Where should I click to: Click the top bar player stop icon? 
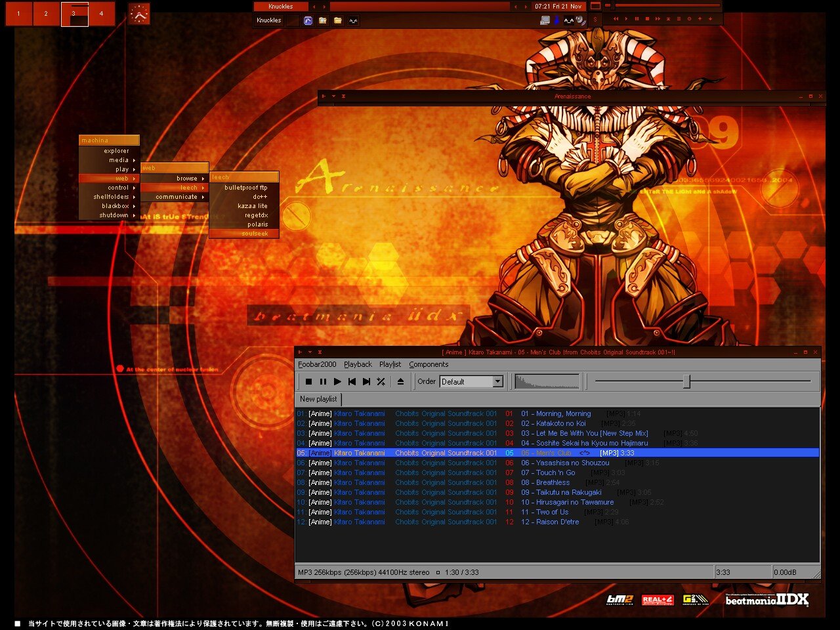(x=647, y=19)
